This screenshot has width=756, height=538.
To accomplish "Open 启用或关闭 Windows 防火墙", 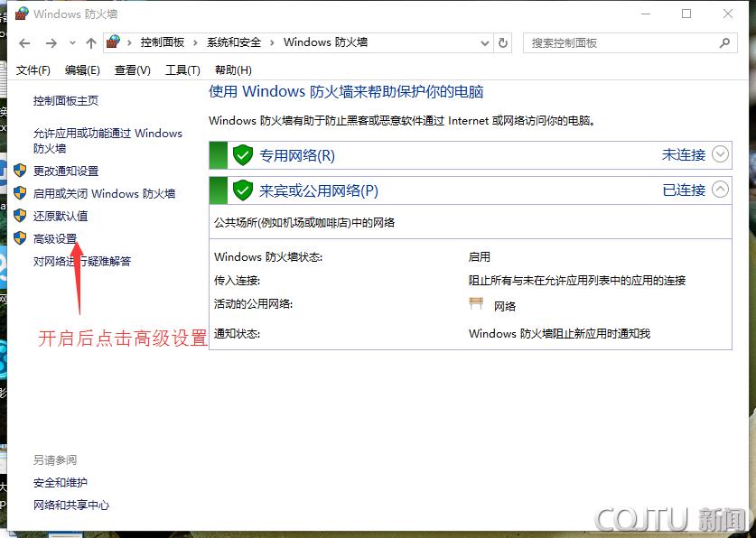I will point(104,193).
